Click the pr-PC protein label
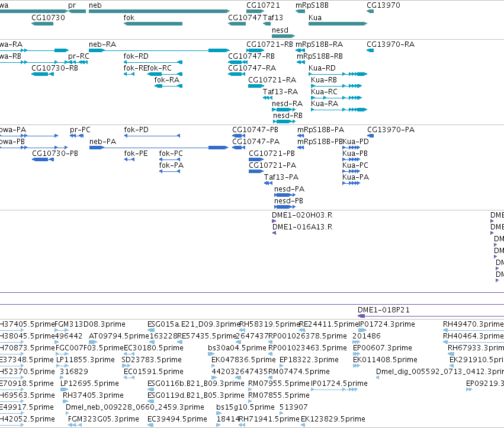Screen dimensions: 504x428 [x=80, y=130]
